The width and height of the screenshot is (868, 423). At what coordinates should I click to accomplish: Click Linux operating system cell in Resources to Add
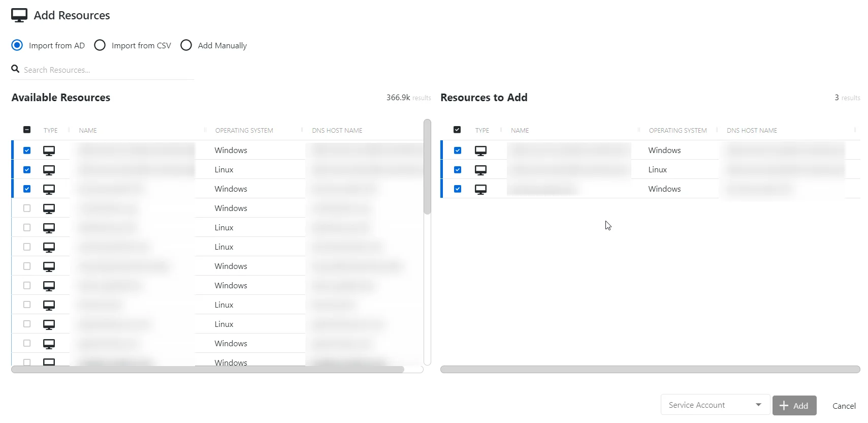tap(657, 169)
